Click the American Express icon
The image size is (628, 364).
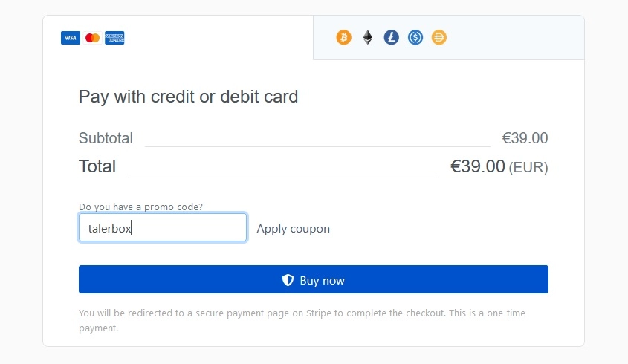tap(114, 38)
